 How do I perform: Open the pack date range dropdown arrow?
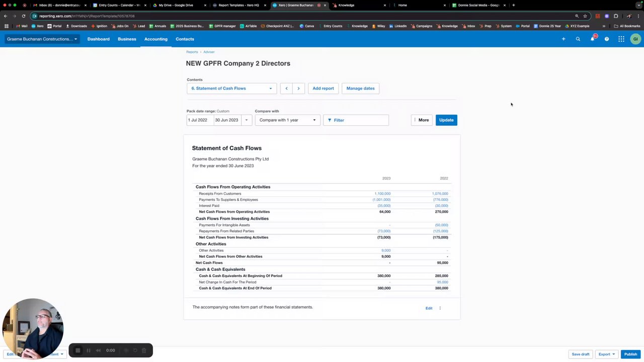tap(247, 120)
